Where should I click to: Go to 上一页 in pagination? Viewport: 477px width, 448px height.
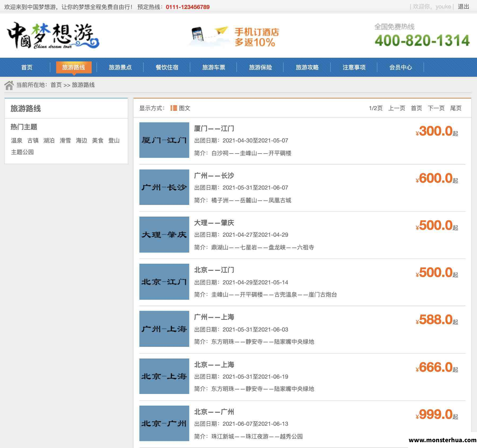point(397,108)
